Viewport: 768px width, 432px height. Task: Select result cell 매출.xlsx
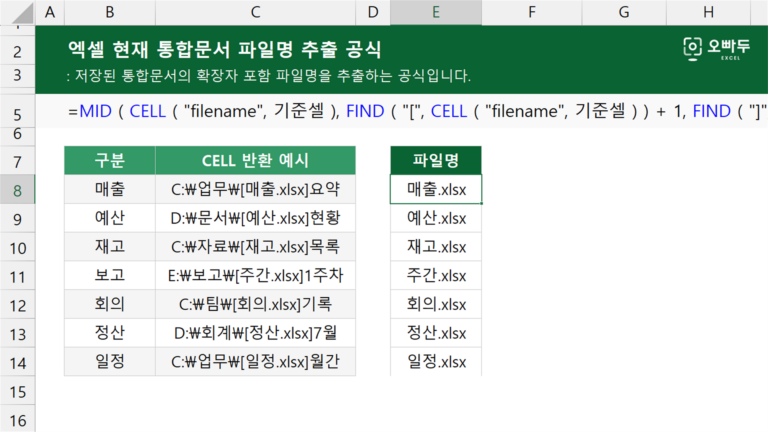(436, 189)
